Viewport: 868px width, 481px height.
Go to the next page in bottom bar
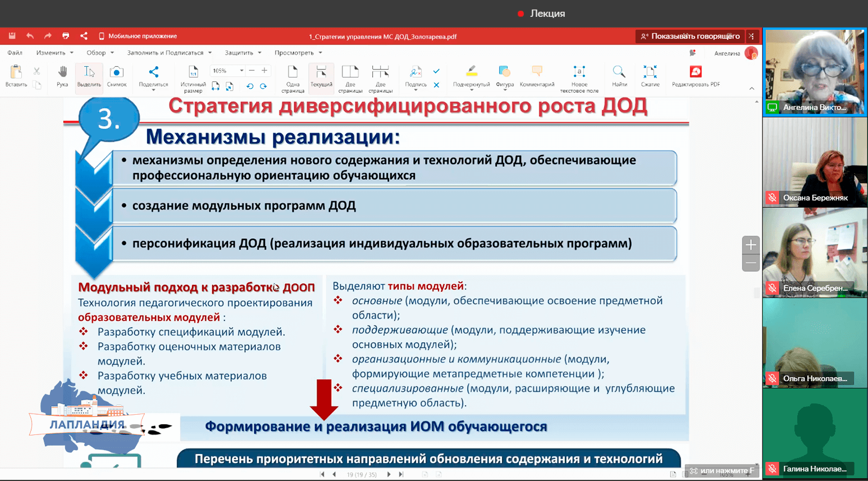point(389,474)
